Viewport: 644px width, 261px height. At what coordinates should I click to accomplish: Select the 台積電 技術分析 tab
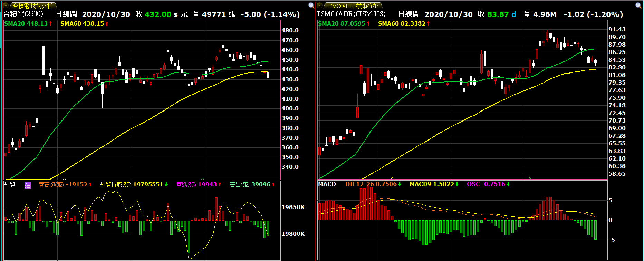pyautogui.click(x=32, y=6)
